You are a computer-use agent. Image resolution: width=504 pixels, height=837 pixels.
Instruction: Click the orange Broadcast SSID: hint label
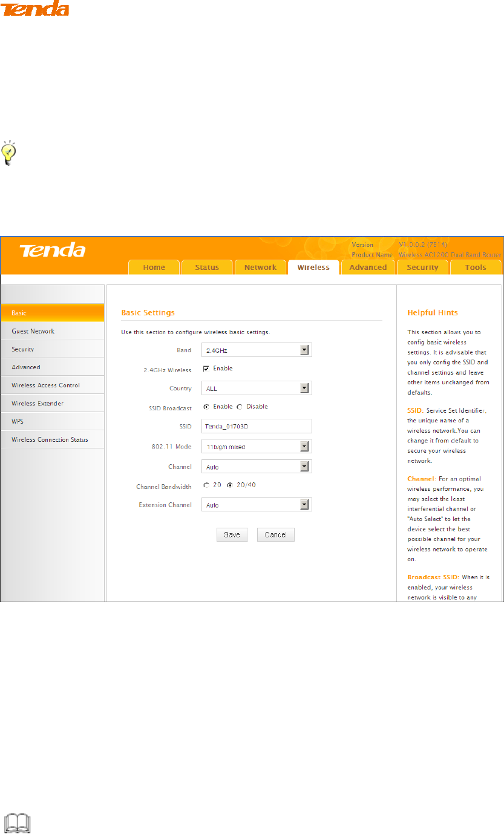coord(434,577)
